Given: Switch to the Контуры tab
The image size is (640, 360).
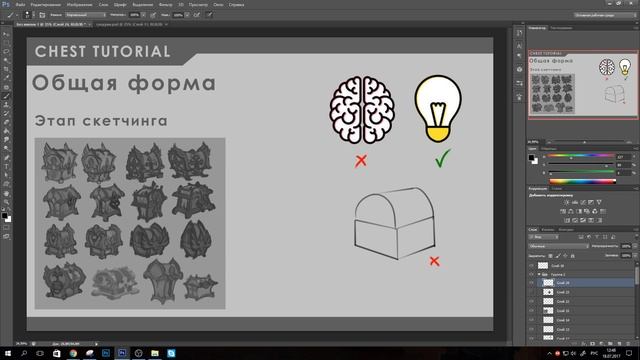Looking at the screenshot, I should pos(566,229).
